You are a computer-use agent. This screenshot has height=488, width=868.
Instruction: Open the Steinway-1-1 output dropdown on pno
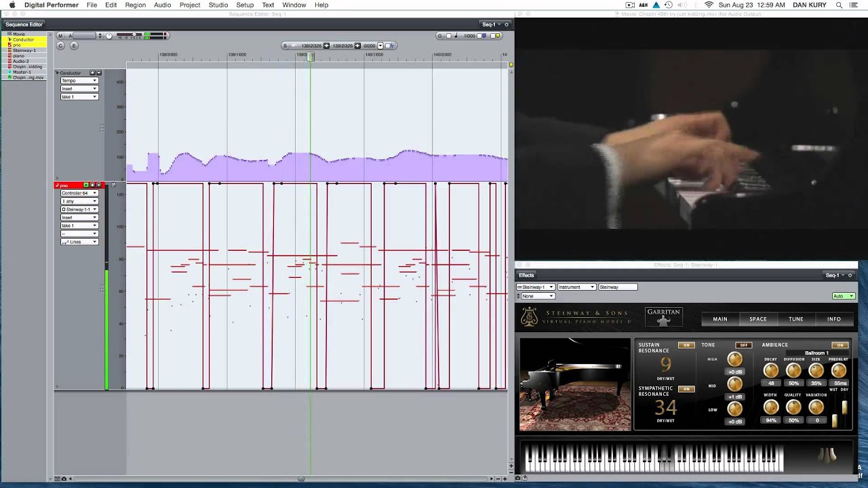point(79,209)
